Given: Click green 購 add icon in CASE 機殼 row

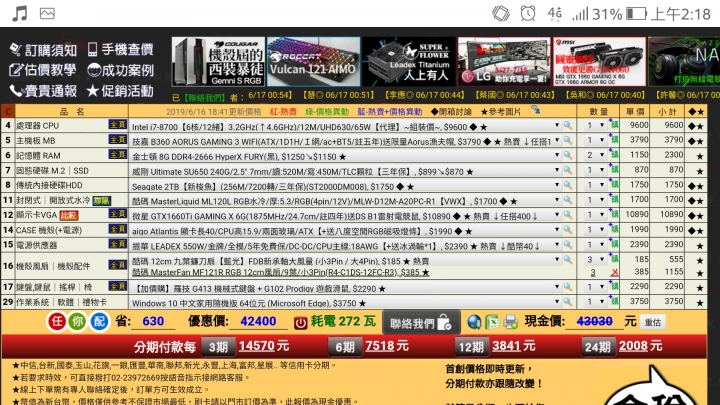Looking at the screenshot, I should click(x=614, y=229).
